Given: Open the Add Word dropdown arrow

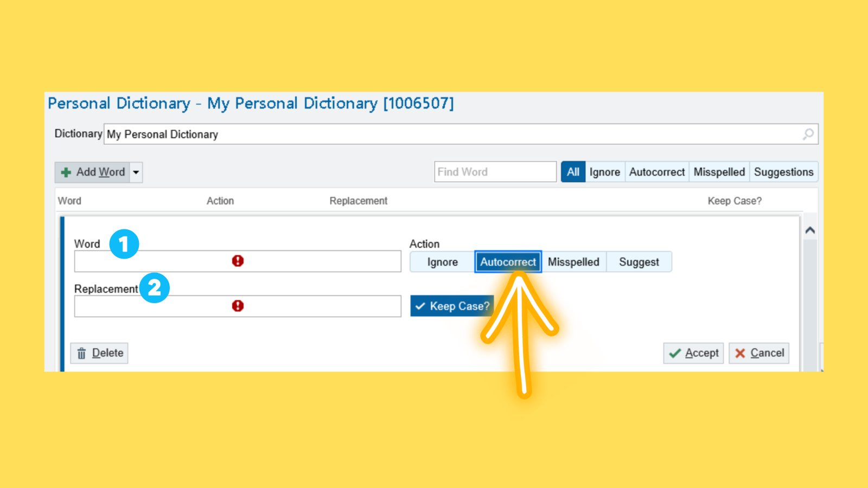Looking at the screenshot, I should click(x=136, y=172).
